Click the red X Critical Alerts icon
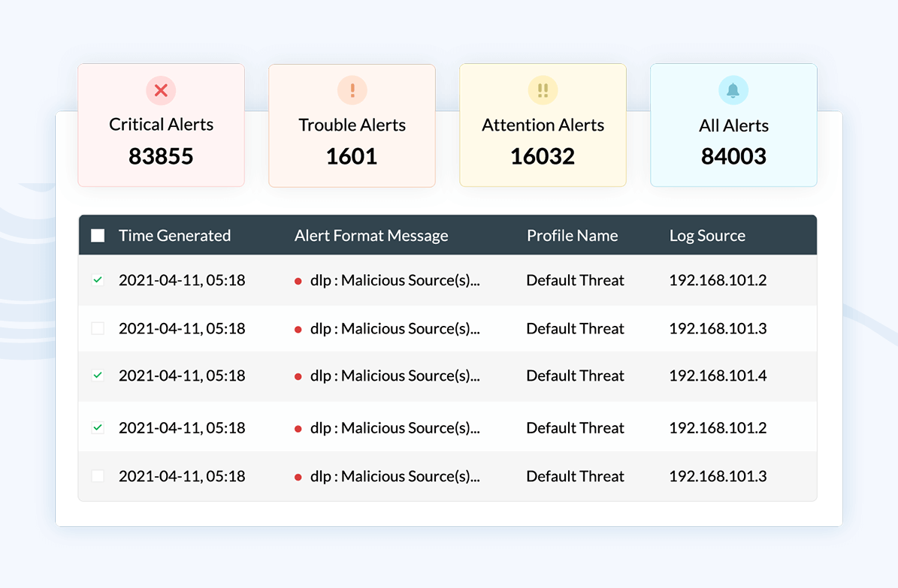This screenshot has width=898, height=588. [x=161, y=91]
